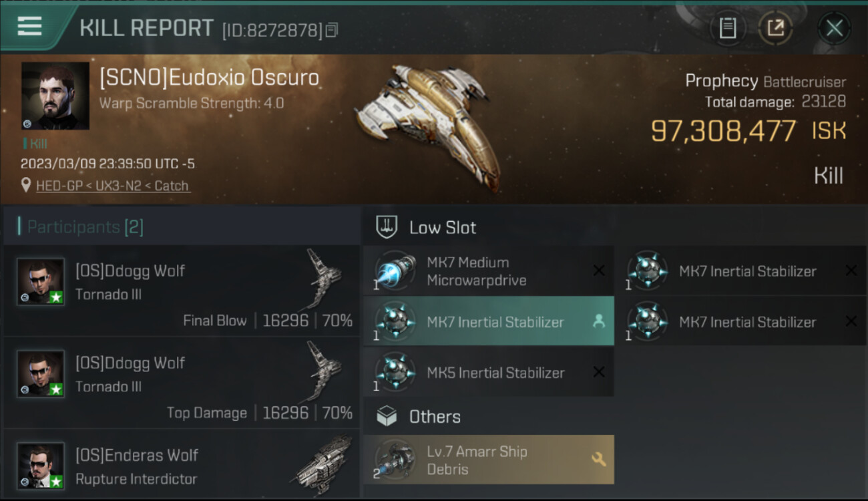
Task: Close the kill report window
Action: tap(834, 28)
